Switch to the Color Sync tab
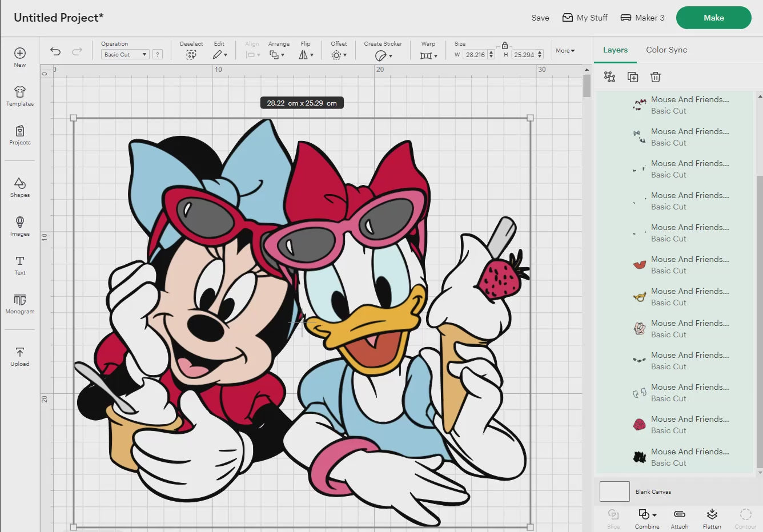Image resolution: width=763 pixels, height=532 pixels. (x=666, y=50)
